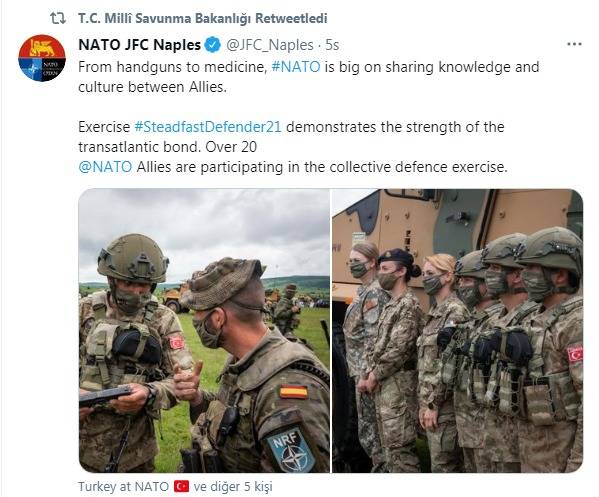
Task: Open the T.C. Millî Savunma Bakanlığı Retweetledi link
Action: point(202,18)
